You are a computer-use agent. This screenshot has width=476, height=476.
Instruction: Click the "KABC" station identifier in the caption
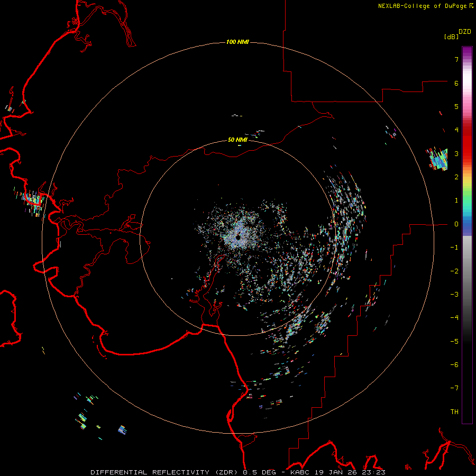click(x=300, y=472)
